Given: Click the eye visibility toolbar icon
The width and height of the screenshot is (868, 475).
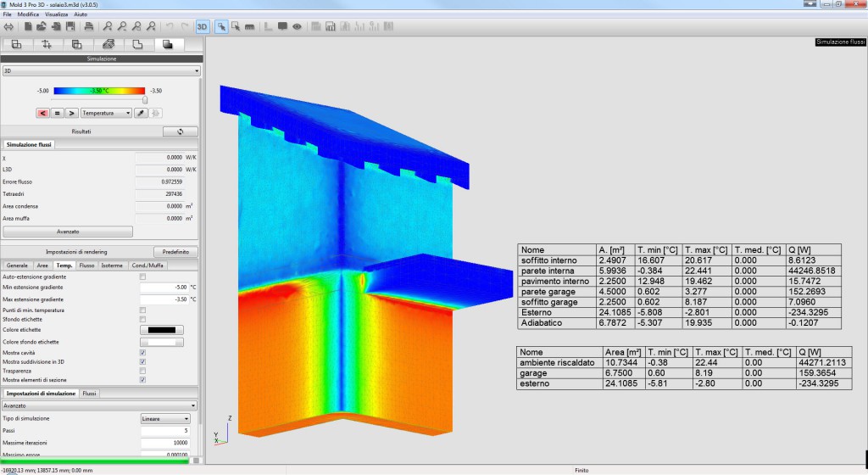Looking at the screenshot, I should (x=297, y=26).
